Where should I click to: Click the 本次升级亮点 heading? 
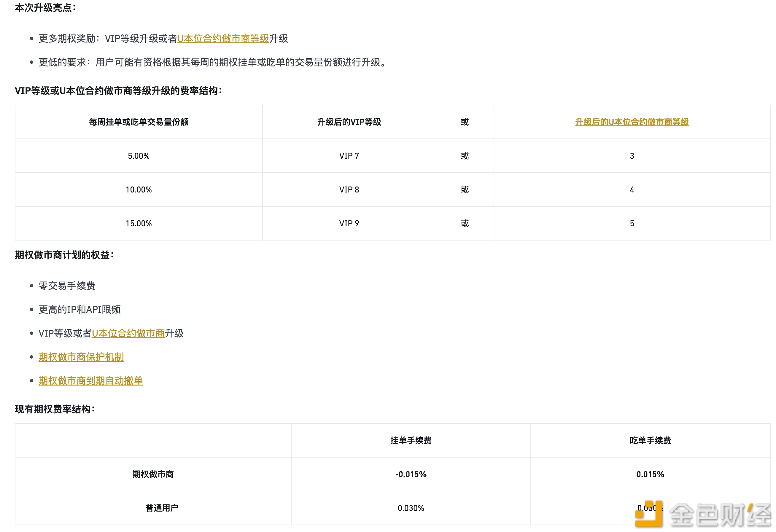pos(45,8)
